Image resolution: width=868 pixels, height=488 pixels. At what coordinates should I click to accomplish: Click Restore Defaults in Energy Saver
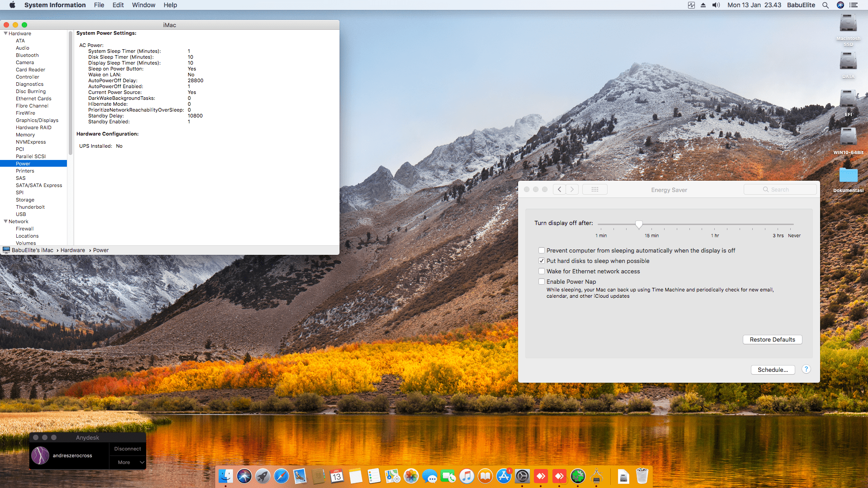pyautogui.click(x=772, y=339)
